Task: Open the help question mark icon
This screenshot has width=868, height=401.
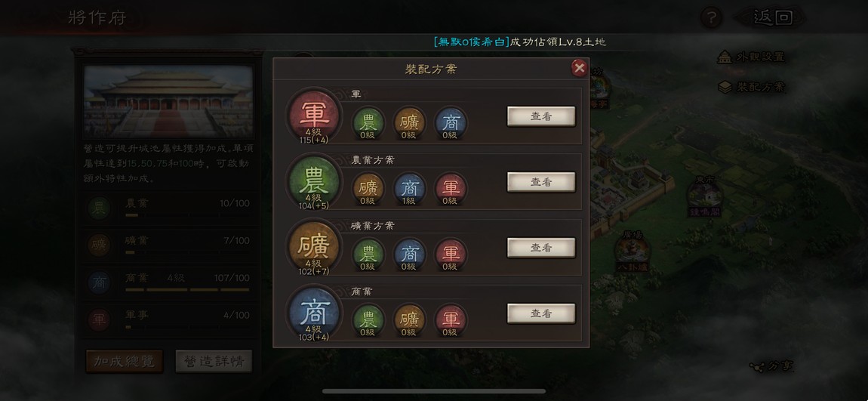Action: (711, 17)
